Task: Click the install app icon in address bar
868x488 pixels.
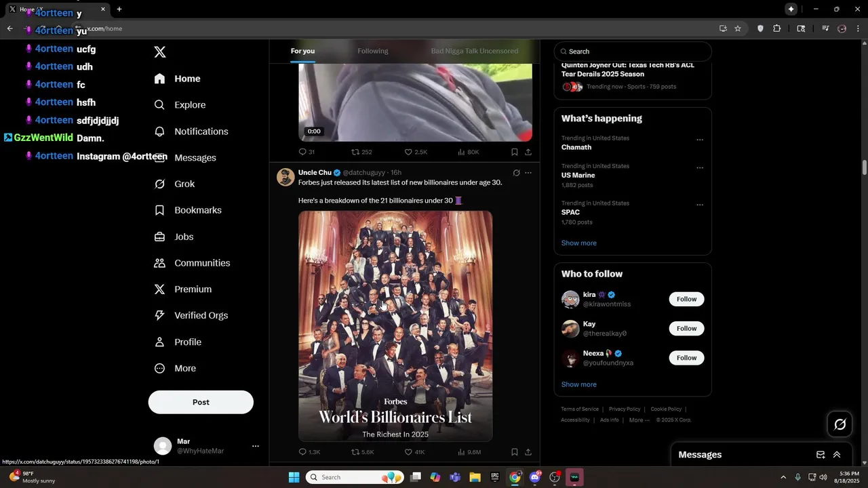Action: [723, 28]
